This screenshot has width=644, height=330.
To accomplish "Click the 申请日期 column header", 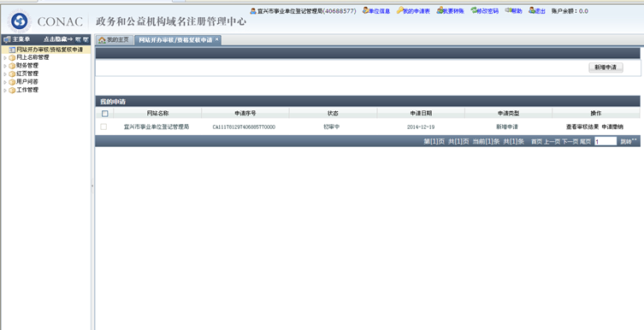I will pos(421,113).
